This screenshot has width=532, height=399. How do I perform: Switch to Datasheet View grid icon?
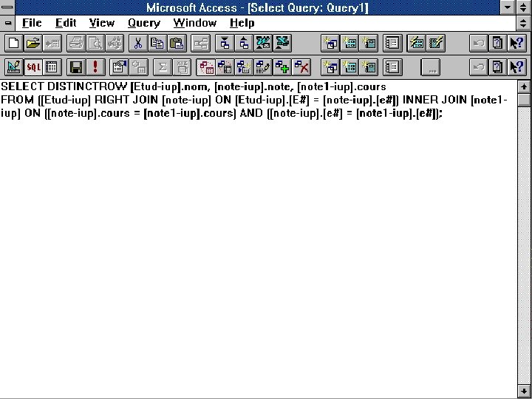[52, 67]
